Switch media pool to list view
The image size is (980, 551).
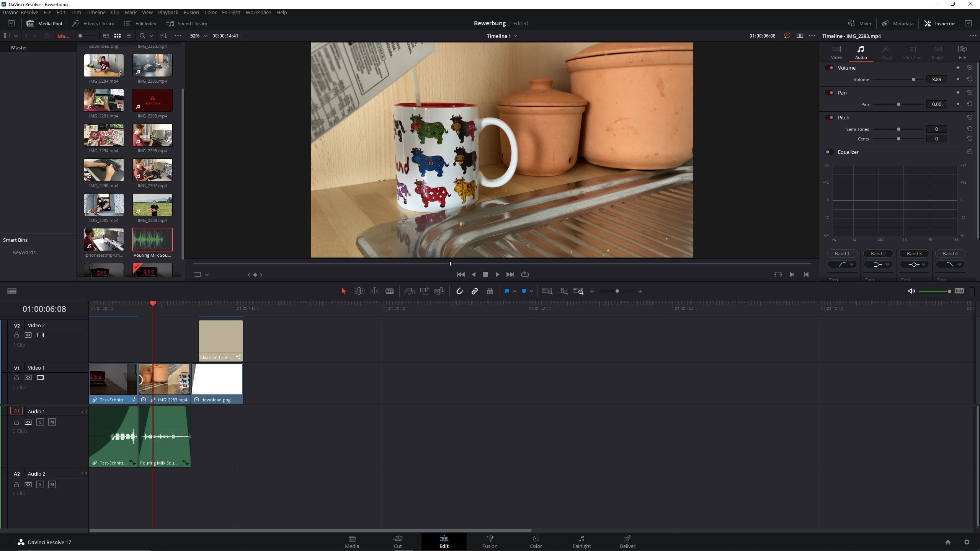coord(128,36)
